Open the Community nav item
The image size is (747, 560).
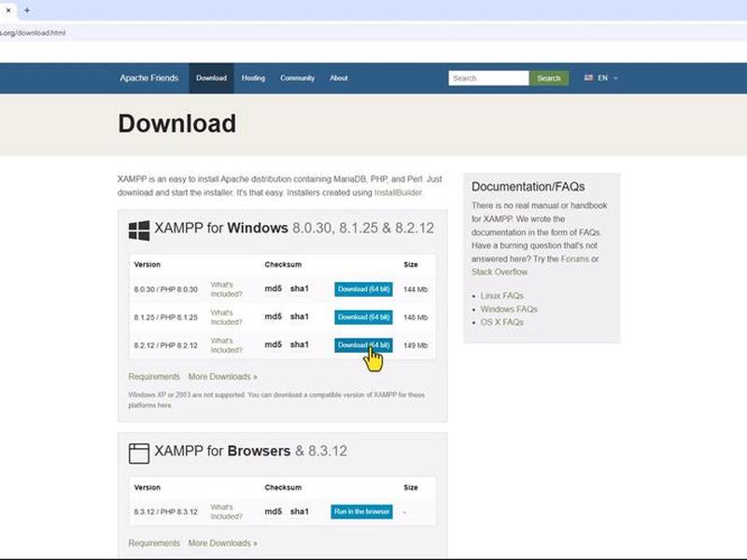click(297, 78)
